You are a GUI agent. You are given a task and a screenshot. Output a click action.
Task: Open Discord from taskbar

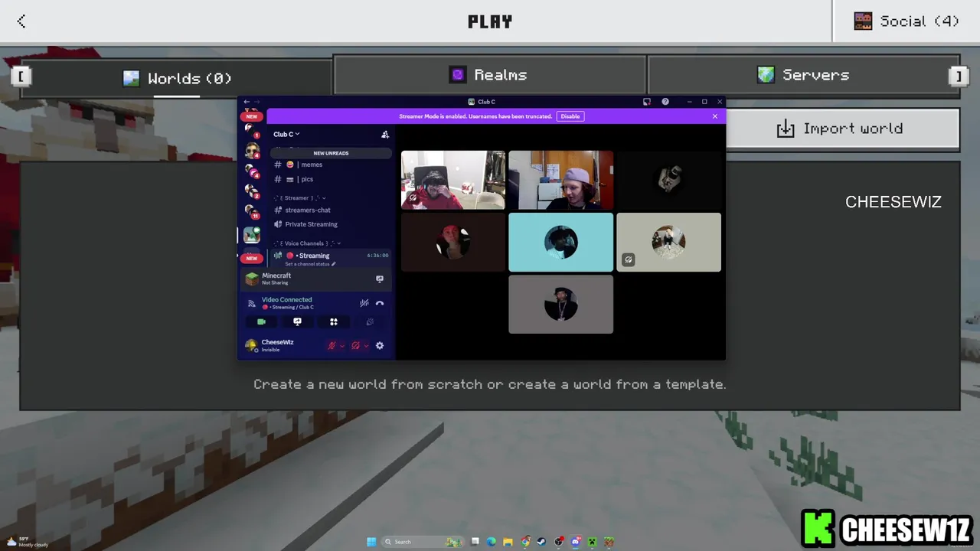(576, 542)
